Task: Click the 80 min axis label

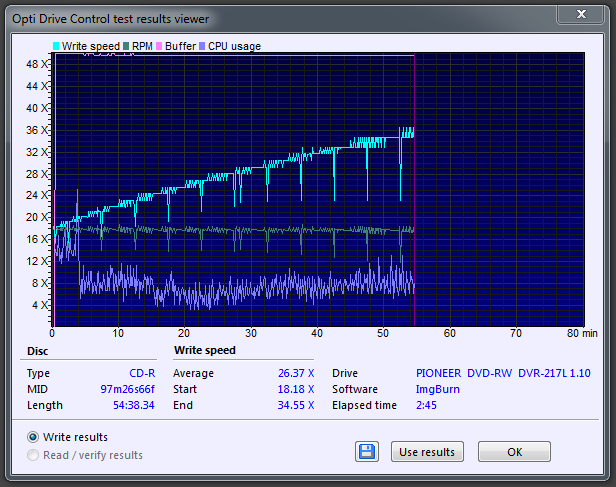Action: pos(582,333)
